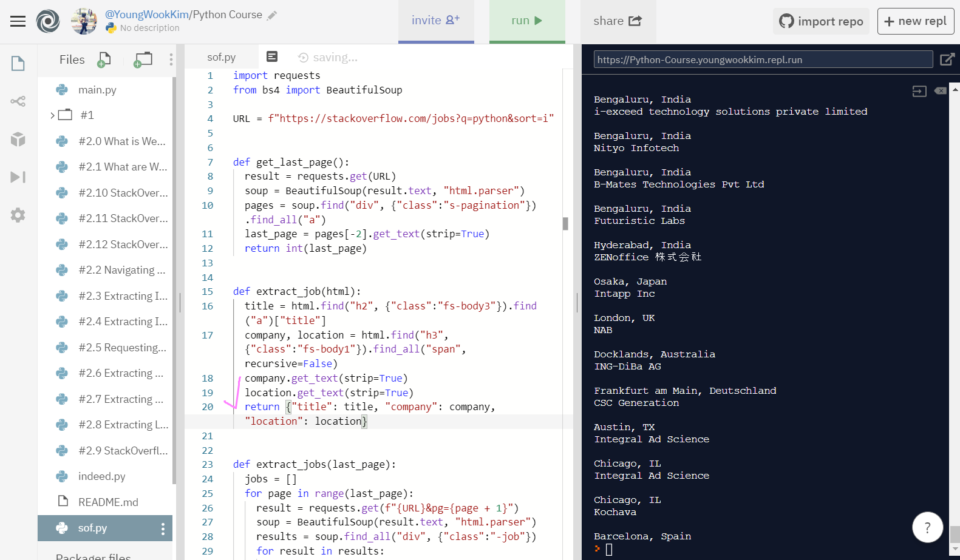Click import repo button
The height and width of the screenshot is (560, 960).
tap(822, 21)
